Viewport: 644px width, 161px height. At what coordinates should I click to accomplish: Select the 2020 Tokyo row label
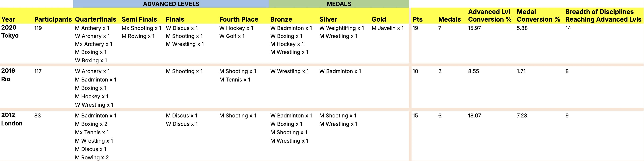coord(10,32)
